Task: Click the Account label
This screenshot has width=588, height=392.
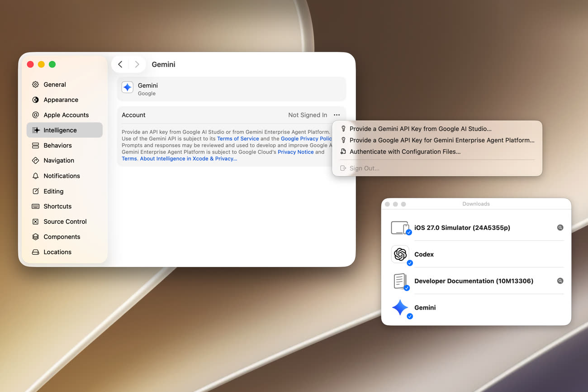Action: click(133, 115)
